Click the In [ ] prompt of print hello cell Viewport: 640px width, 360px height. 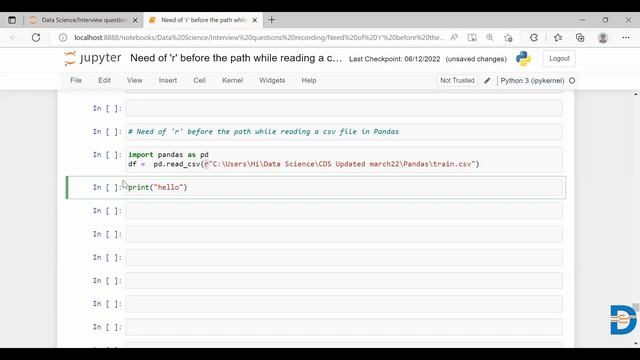(107, 187)
